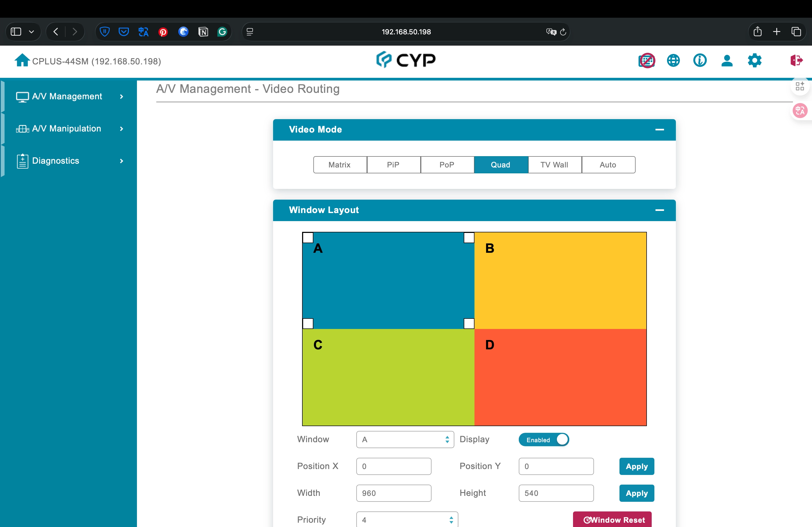Screen dimensions: 812x527
Task: Switch to TV Wall video mode
Action: [554, 165]
